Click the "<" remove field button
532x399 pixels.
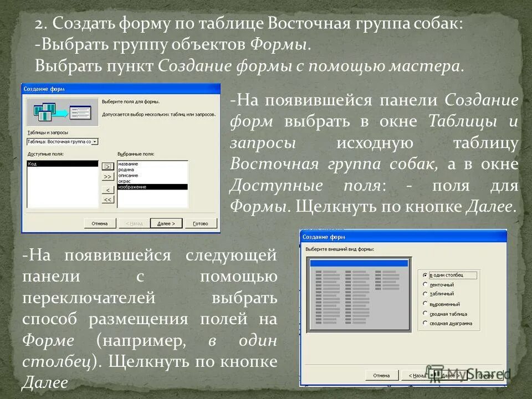pos(107,190)
